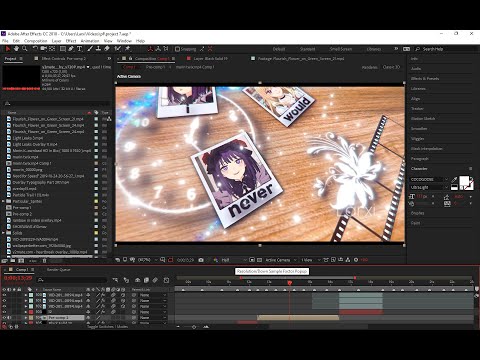
Task: Select the Default workspace
Action: pos(279,49)
